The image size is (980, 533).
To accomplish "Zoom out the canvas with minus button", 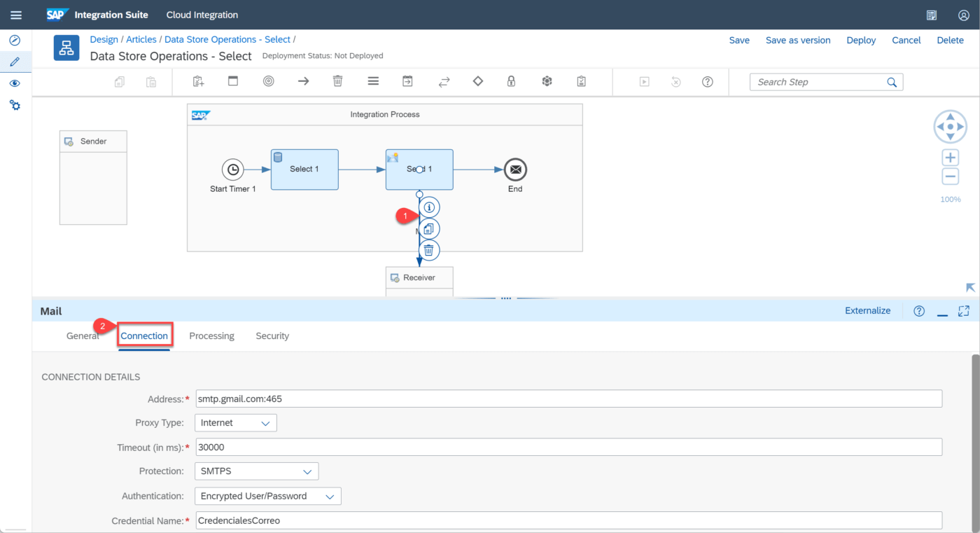I will (x=950, y=177).
